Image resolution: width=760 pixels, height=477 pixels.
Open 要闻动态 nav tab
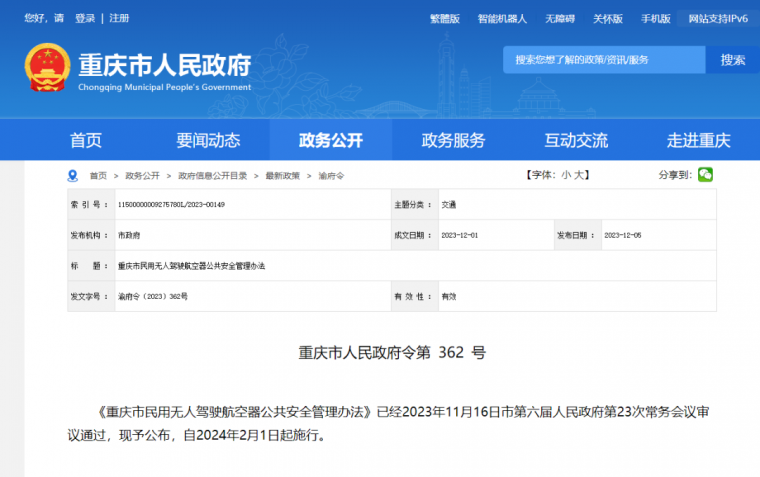[x=208, y=140]
